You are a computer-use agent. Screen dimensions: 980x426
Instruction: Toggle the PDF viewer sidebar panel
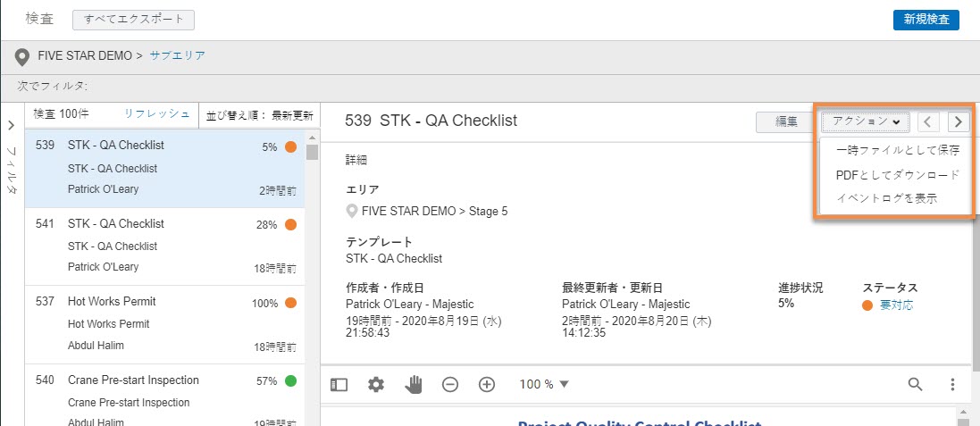click(x=339, y=384)
